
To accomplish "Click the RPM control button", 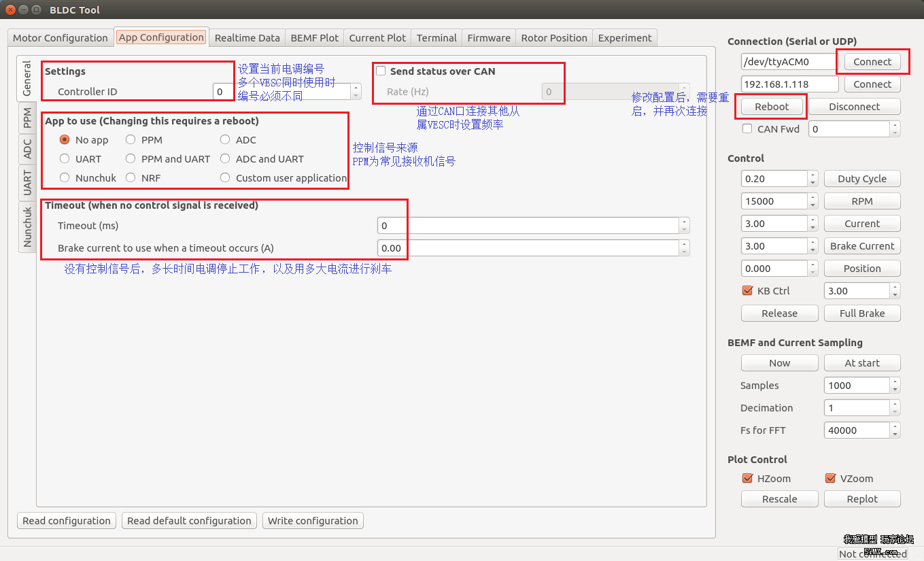I will click(862, 201).
